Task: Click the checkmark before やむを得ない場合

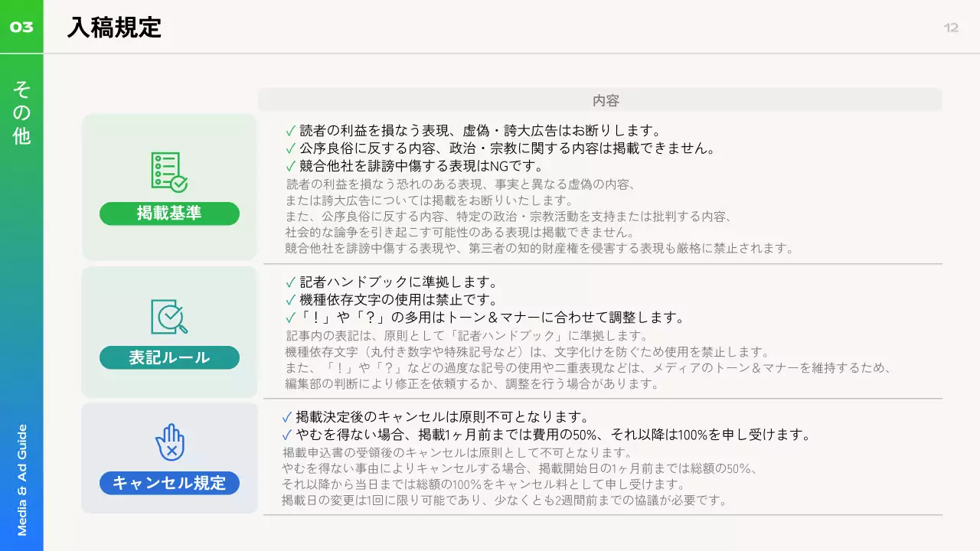Action: point(286,435)
